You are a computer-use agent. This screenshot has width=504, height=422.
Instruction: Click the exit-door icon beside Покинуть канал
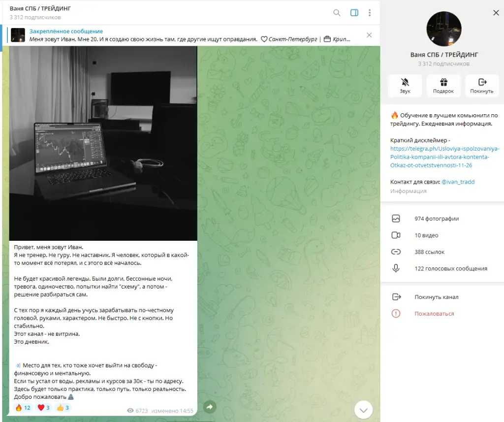click(397, 297)
